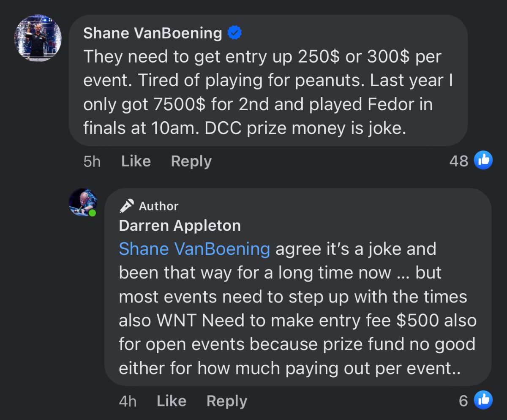
Task: Follow the blue Shane VanBoening mention link
Action: click(x=194, y=249)
